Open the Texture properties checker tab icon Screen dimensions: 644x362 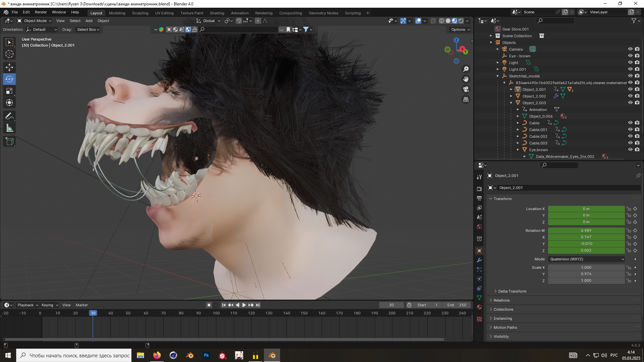(x=479, y=319)
